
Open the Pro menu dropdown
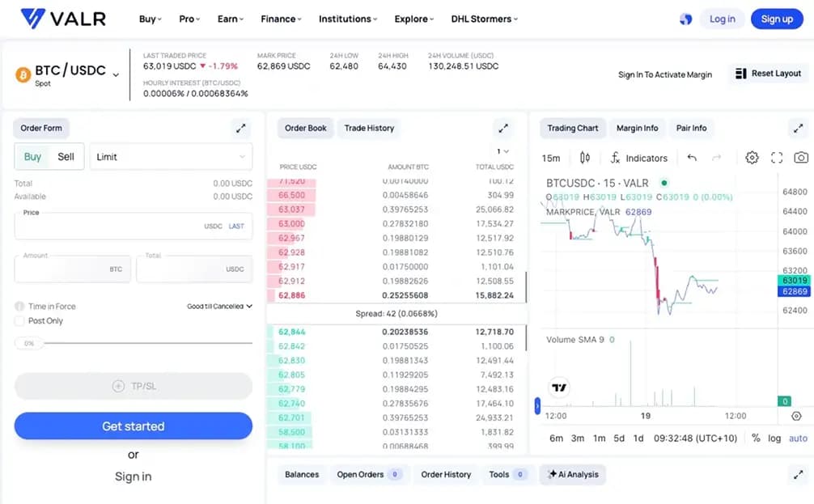coord(189,19)
